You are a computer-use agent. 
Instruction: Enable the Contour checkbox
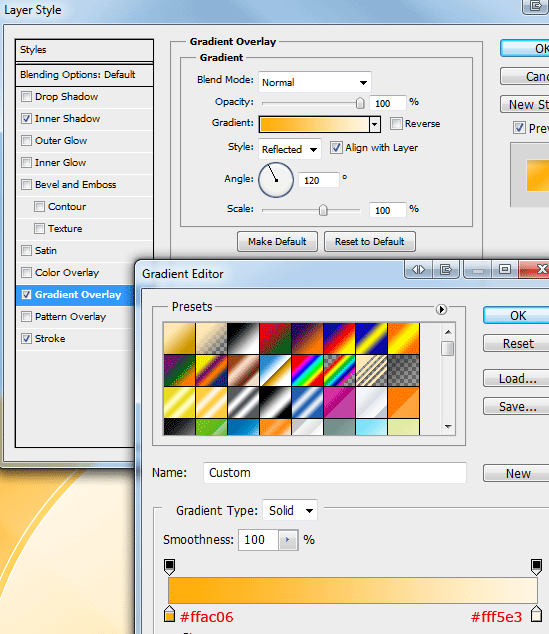click(39, 207)
